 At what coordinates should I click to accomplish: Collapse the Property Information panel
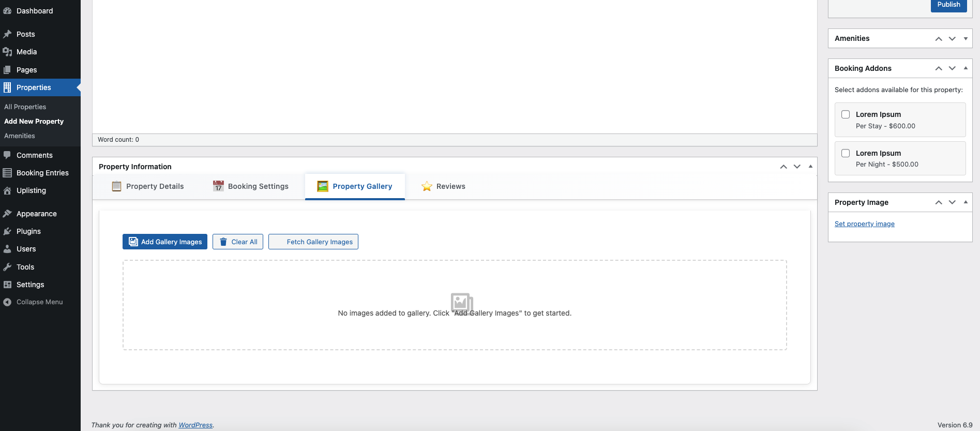coord(810,167)
